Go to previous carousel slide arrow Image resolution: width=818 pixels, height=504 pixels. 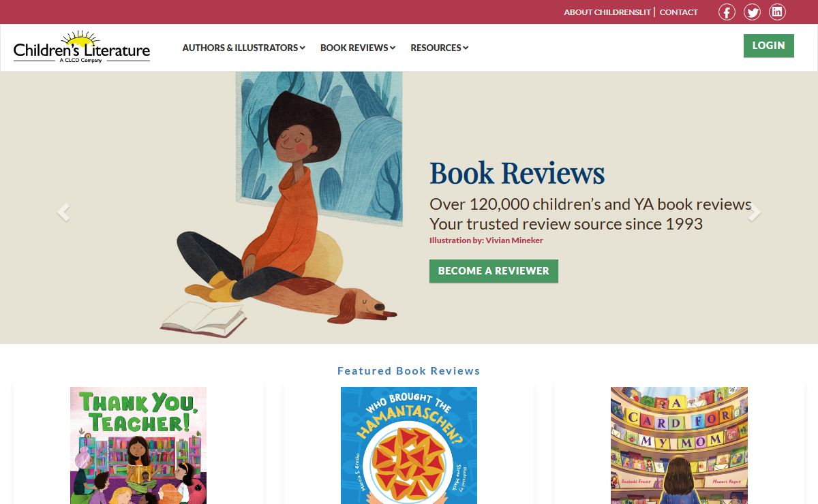click(63, 212)
